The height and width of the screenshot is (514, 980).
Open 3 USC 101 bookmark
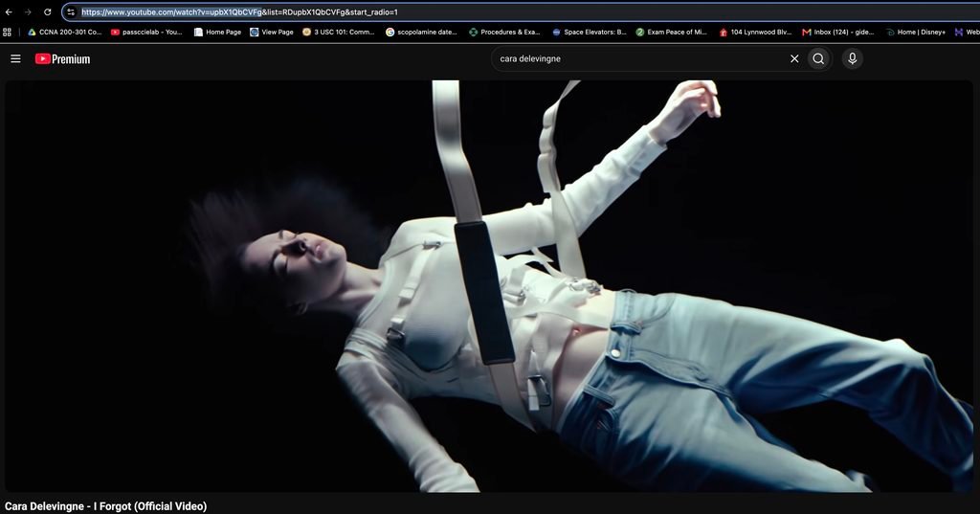pos(338,32)
